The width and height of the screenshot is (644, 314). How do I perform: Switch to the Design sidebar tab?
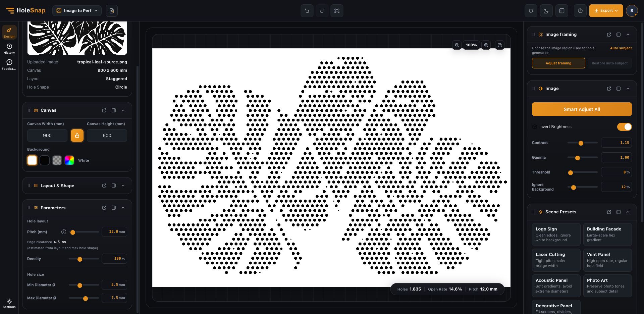[9, 33]
